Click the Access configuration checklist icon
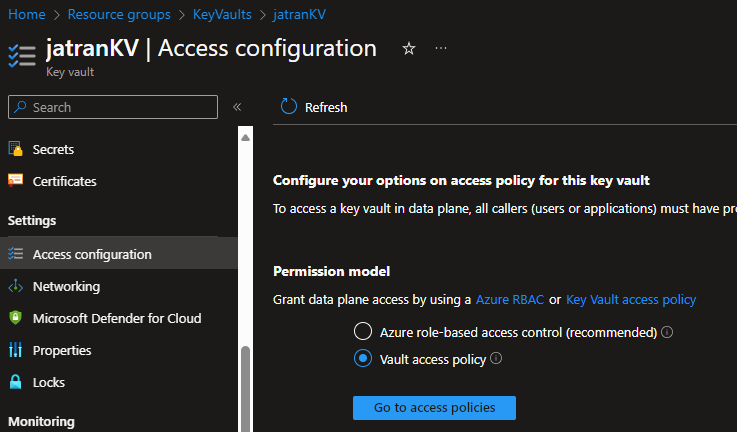This screenshot has height=432, width=737. tap(16, 254)
